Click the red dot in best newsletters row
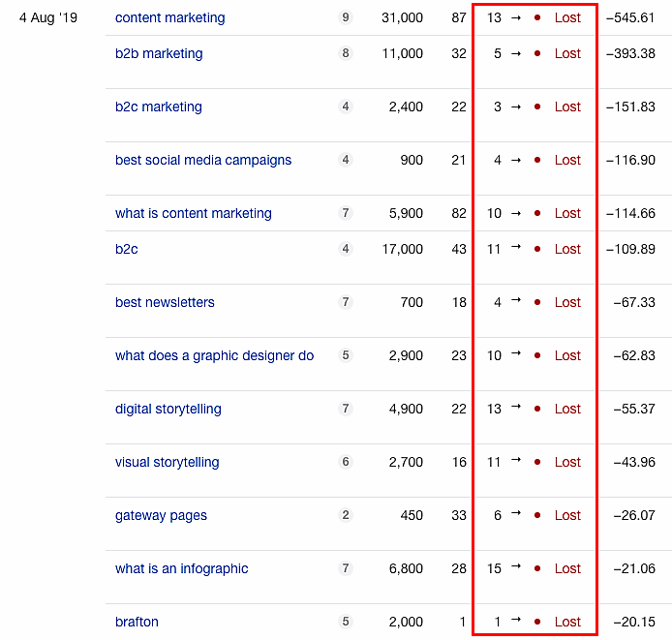 [537, 302]
